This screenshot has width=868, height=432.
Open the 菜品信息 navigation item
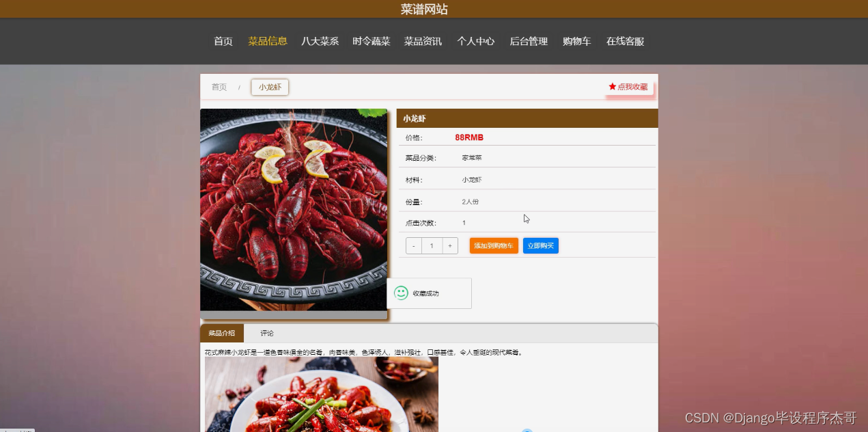(268, 41)
